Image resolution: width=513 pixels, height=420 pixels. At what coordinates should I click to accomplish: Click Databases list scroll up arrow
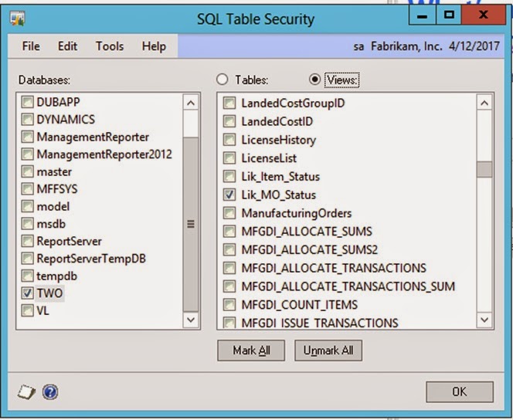(x=191, y=103)
